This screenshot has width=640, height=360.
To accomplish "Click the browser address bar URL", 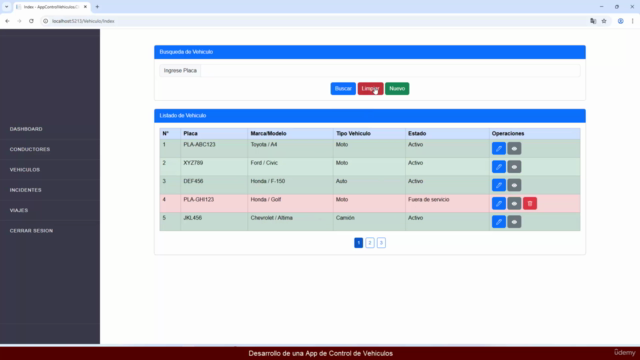I will [x=83, y=21].
